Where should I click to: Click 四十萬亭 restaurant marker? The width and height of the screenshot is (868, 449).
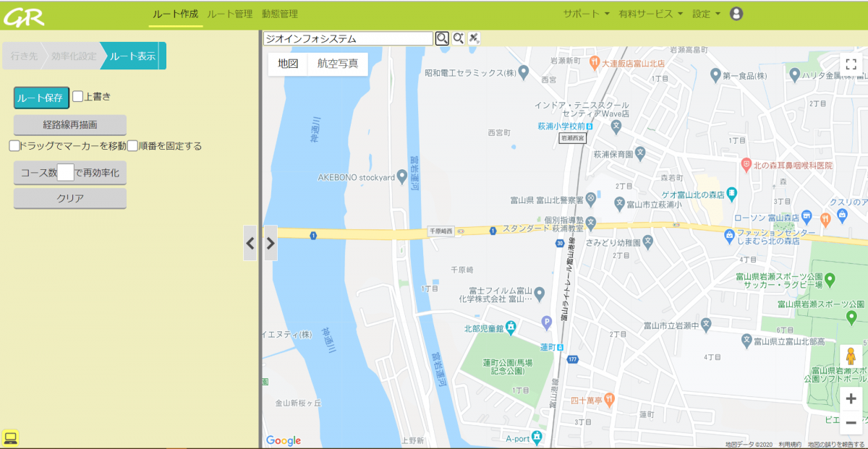coord(609,398)
